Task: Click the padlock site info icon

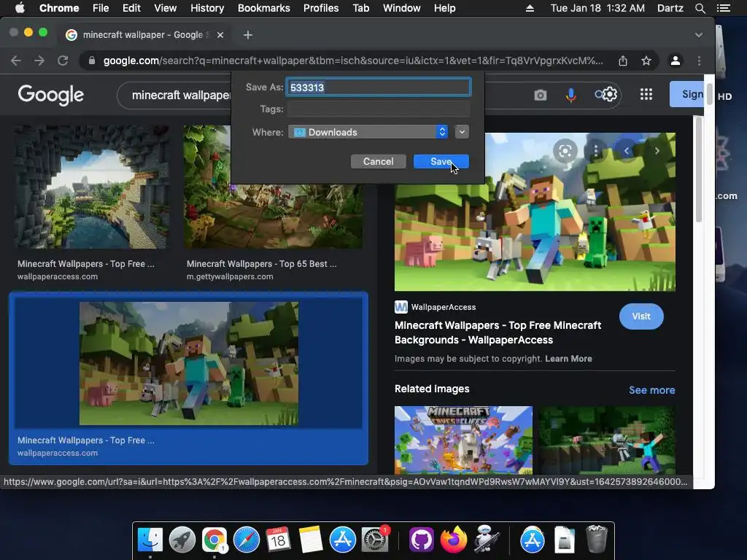Action: click(92, 61)
